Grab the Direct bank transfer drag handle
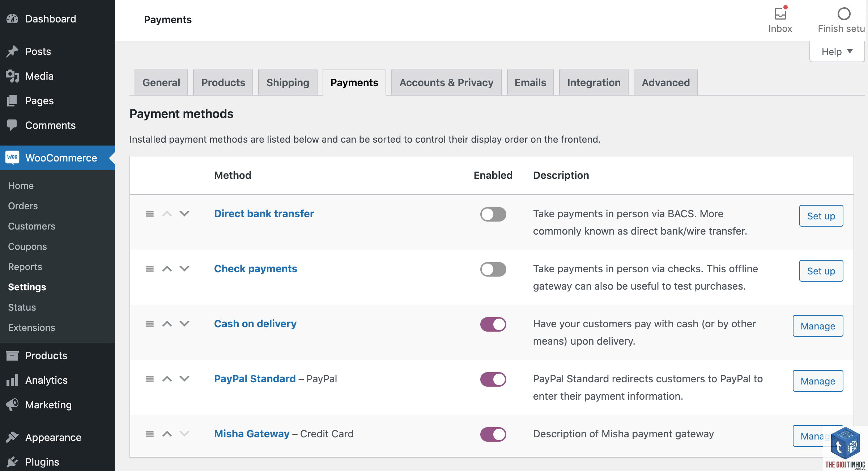The image size is (868, 471). click(150, 214)
